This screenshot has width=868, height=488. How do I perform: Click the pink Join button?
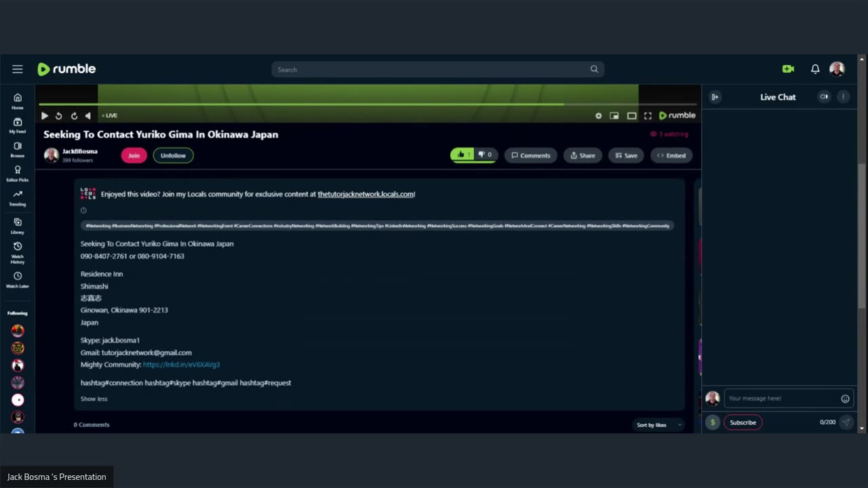(x=134, y=155)
